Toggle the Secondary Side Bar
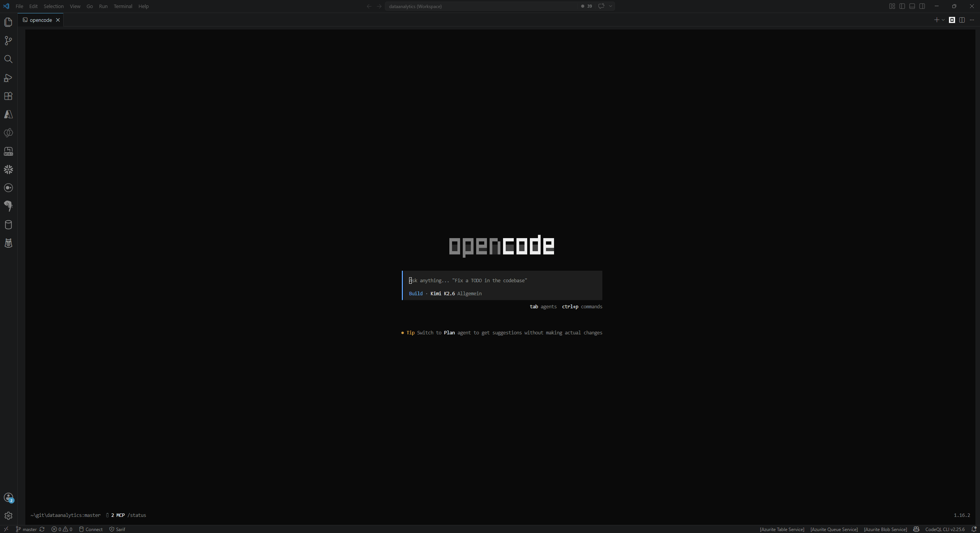This screenshot has height=533, width=980. 922,6
